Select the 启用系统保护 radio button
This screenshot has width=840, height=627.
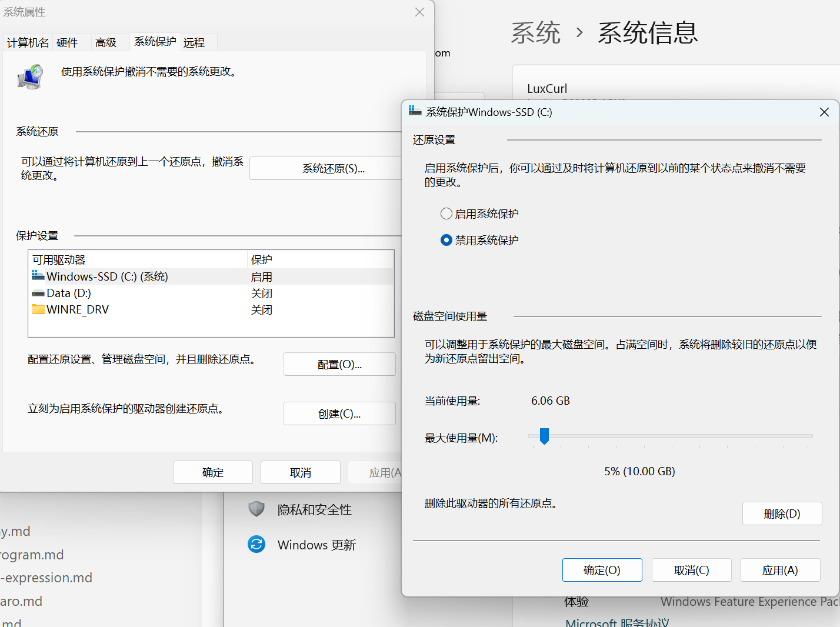point(446,214)
